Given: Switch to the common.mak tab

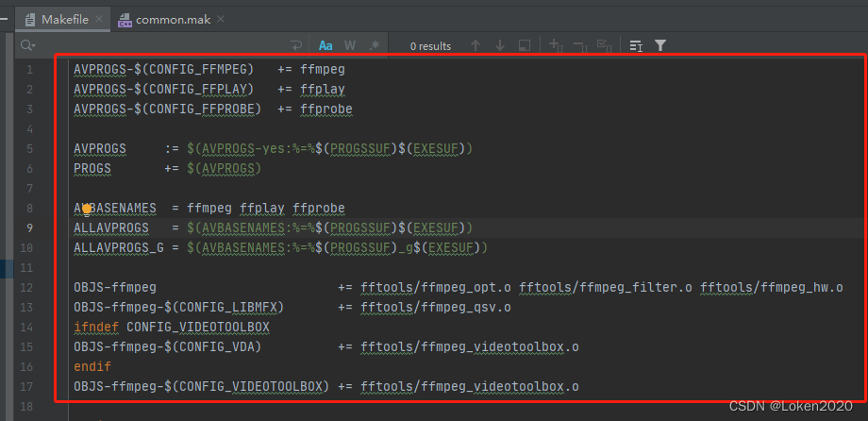Looking at the screenshot, I should [x=172, y=20].
